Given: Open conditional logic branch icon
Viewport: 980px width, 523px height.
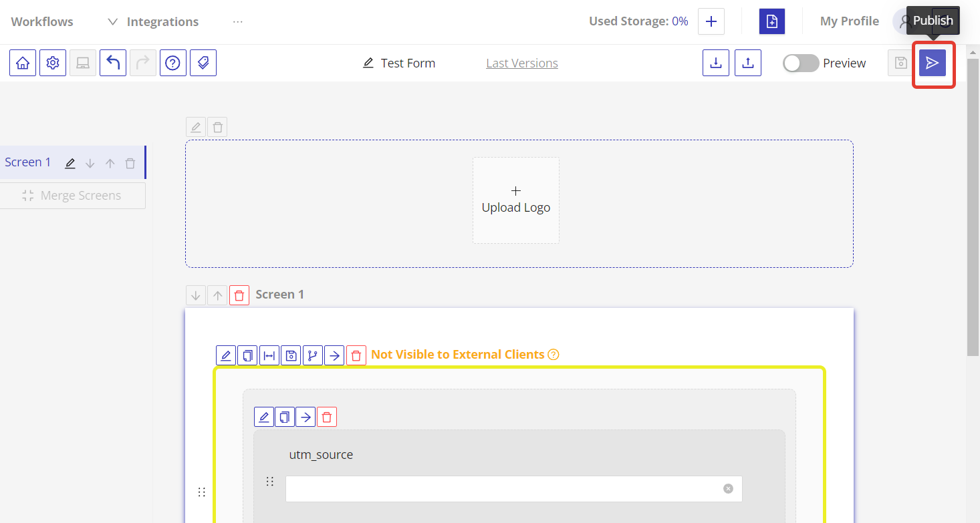Looking at the screenshot, I should (312, 355).
